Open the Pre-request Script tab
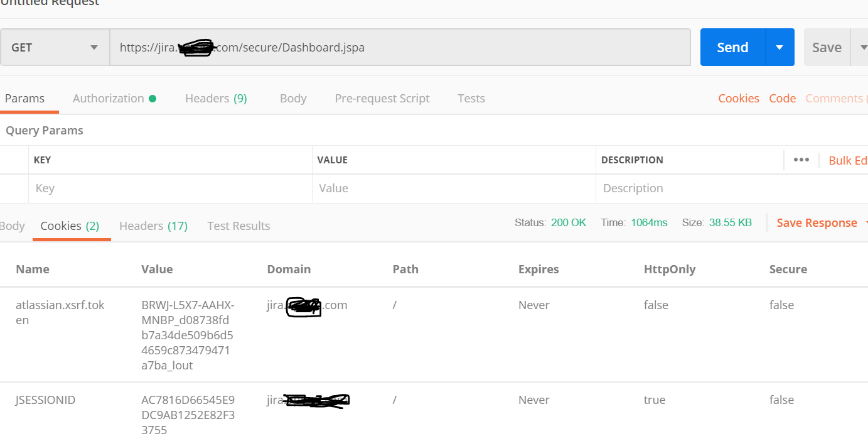 (382, 98)
